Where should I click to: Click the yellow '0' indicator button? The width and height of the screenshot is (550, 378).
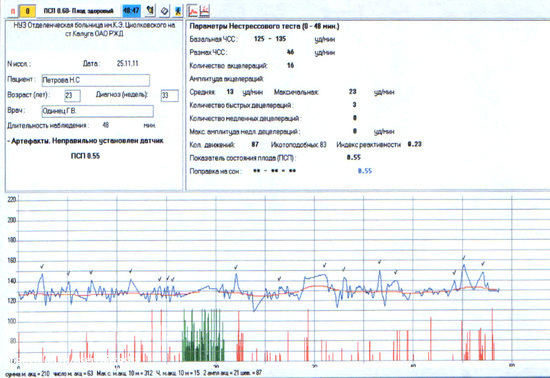[x=27, y=11]
